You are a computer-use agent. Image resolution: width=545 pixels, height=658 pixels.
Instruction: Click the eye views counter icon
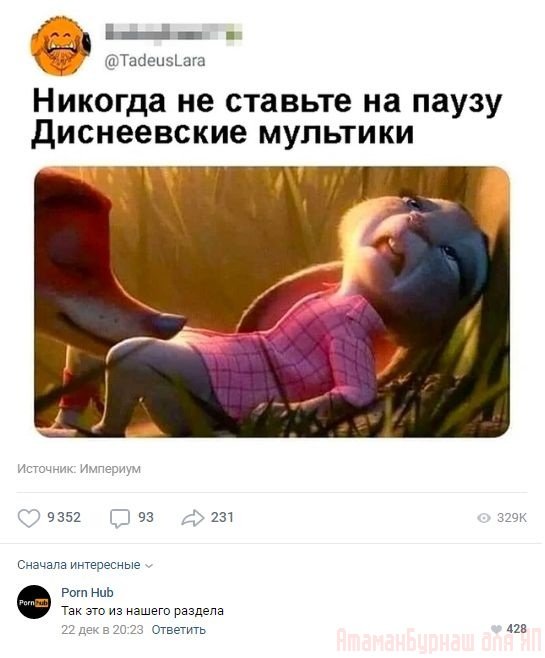[x=484, y=518]
